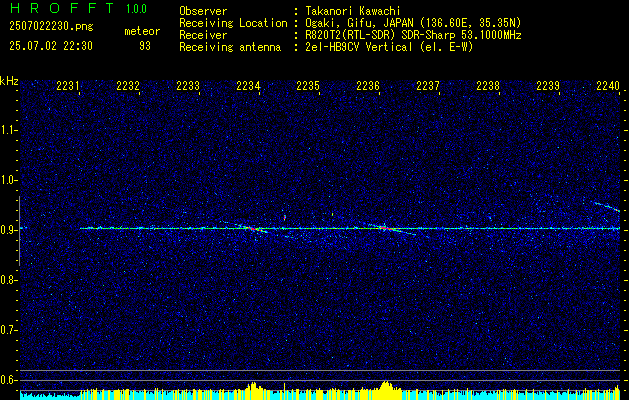Click the 2237 time marker
Screen dimensions: 629x400
[428, 85]
